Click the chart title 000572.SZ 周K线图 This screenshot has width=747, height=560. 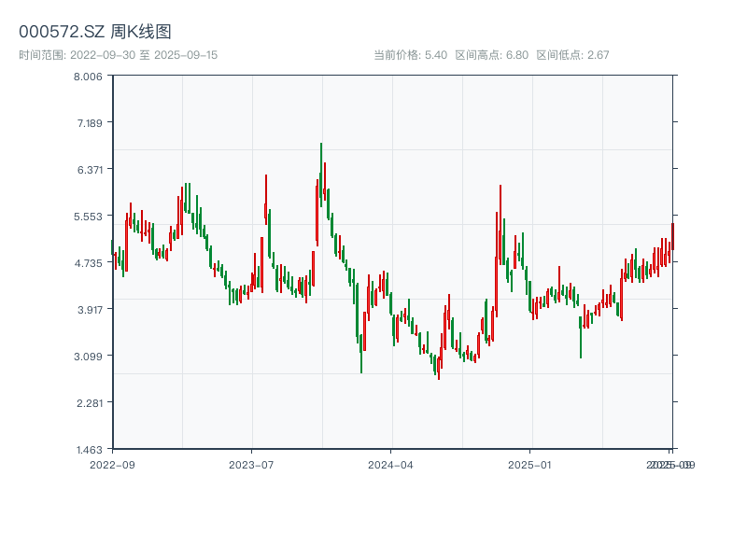(x=95, y=32)
